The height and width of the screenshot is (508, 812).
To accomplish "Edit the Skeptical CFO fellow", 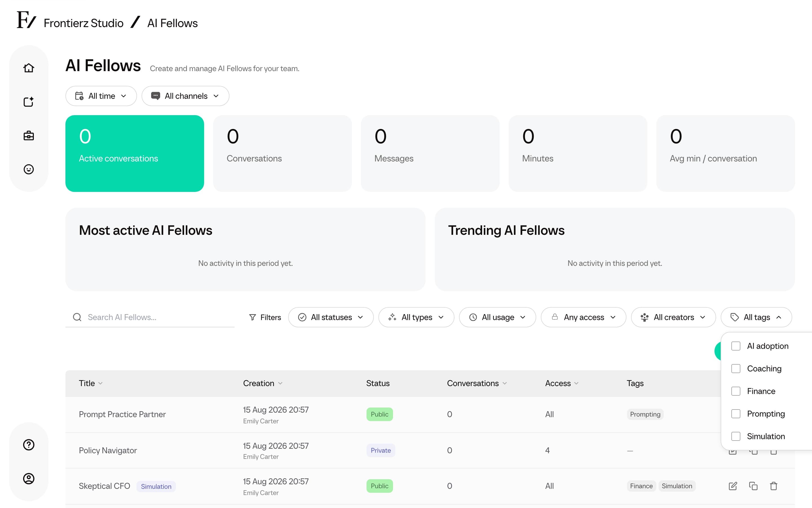I will coord(733,486).
